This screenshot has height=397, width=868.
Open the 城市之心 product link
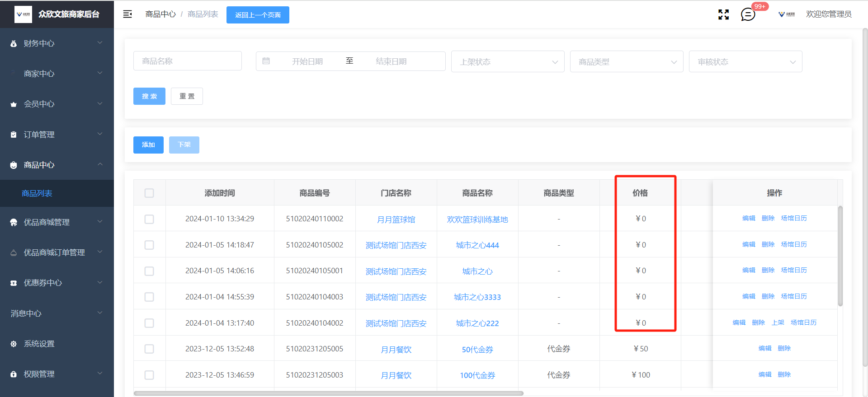pos(477,271)
